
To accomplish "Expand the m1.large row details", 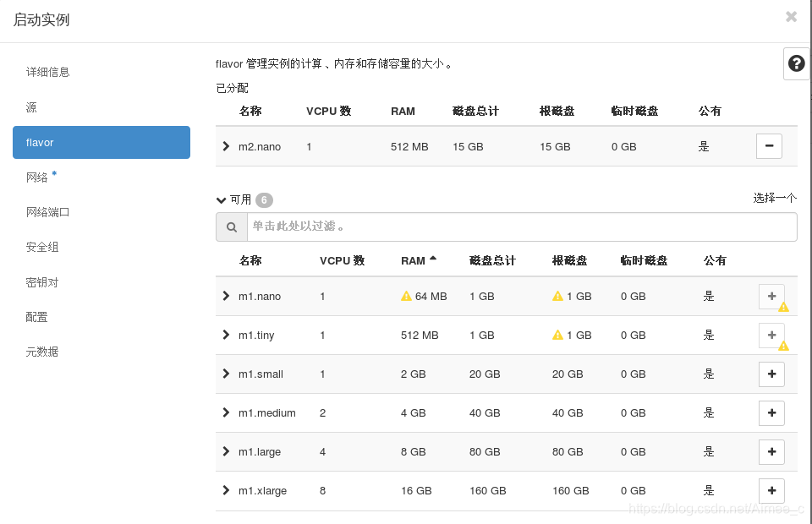I will [x=226, y=451].
